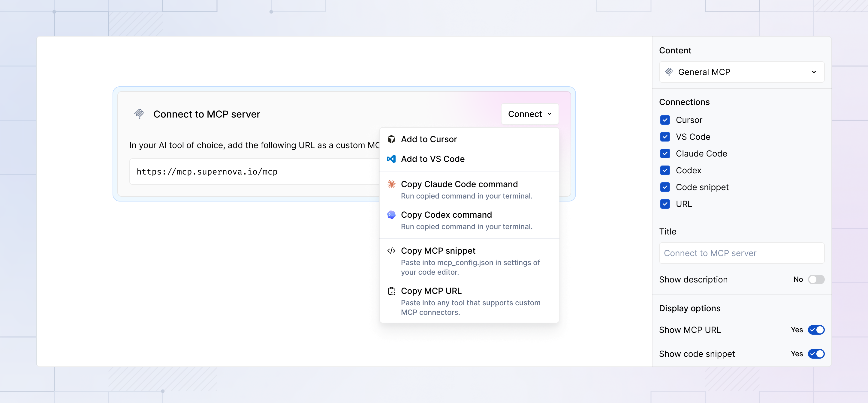Uncheck the VS Code connection checkbox
This screenshot has height=403, width=868.
click(x=665, y=137)
